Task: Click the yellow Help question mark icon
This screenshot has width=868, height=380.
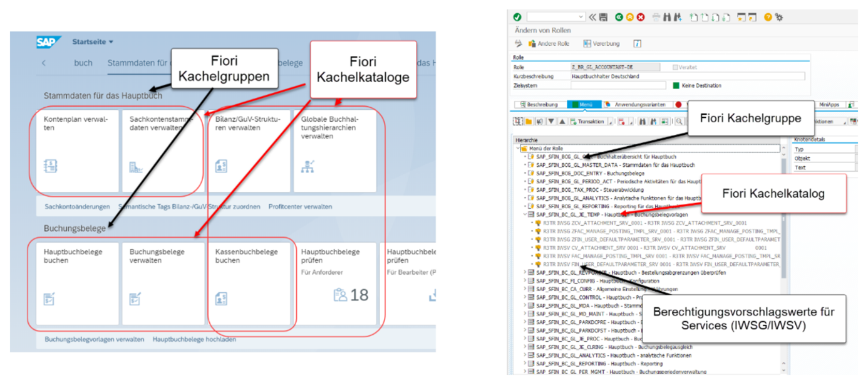Action: 768,17
